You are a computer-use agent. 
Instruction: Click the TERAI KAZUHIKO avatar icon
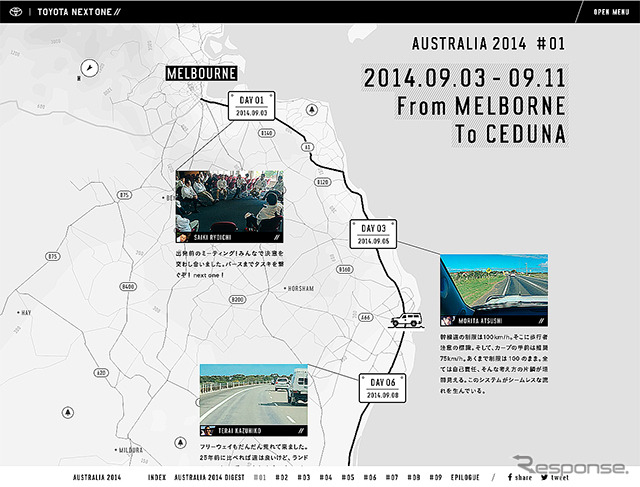207,431
